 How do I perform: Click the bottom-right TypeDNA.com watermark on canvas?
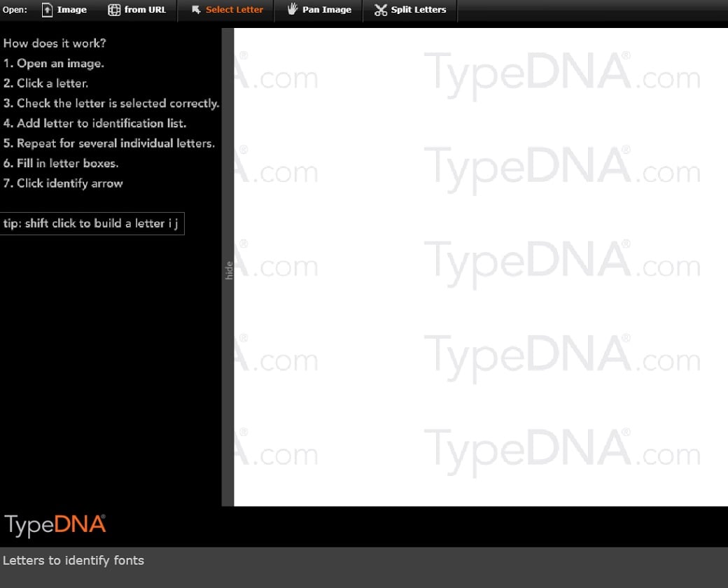tap(561, 451)
